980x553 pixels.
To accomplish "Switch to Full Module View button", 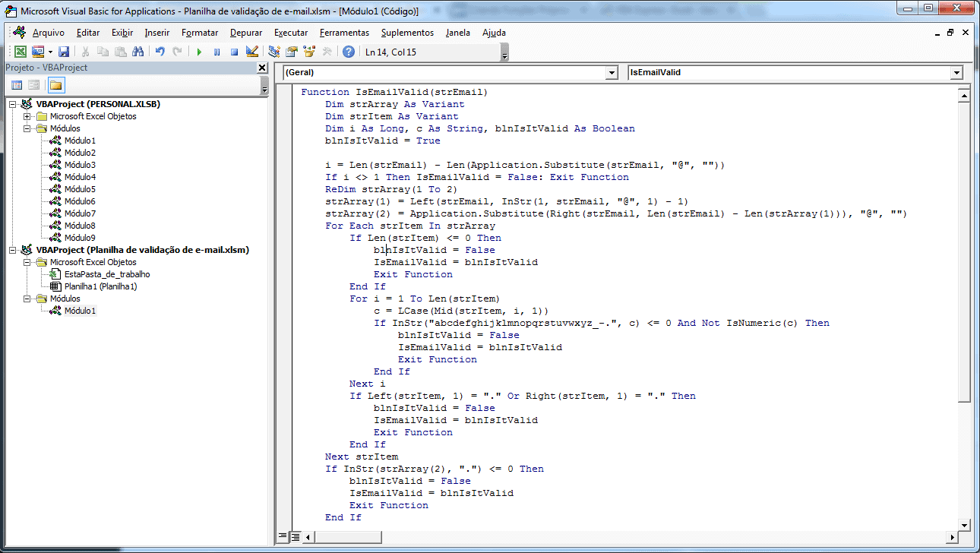I will 295,536.
